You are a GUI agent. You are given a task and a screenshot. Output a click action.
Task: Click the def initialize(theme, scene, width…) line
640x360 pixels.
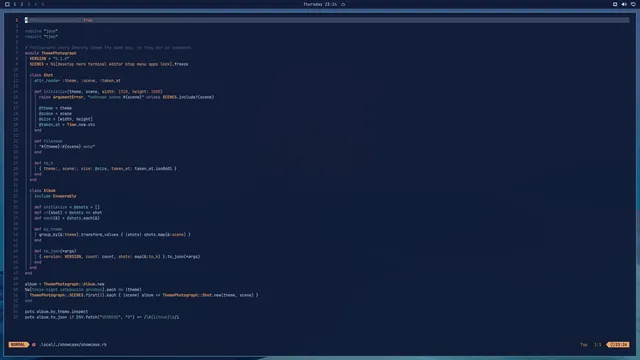click(98, 91)
